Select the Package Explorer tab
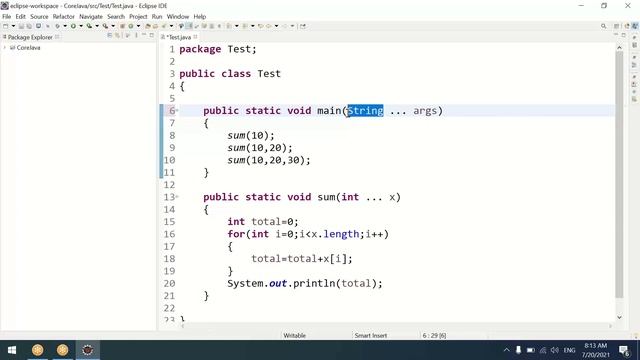The height and width of the screenshot is (360, 640). pyautogui.click(x=30, y=37)
